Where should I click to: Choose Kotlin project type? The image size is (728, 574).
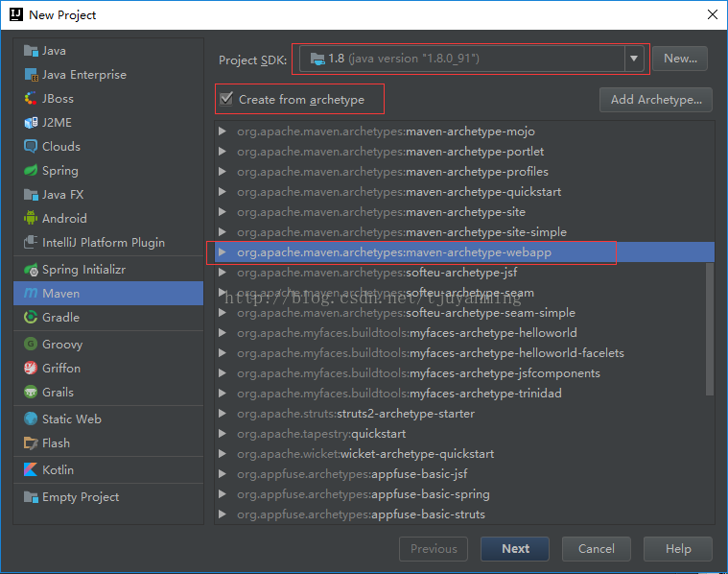108,470
